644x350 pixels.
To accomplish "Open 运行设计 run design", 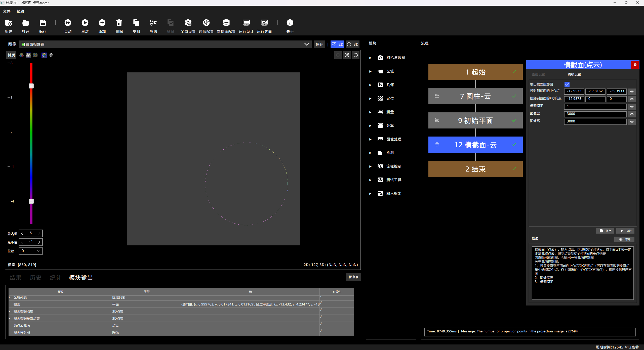I will pyautogui.click(x=246, y=23).
